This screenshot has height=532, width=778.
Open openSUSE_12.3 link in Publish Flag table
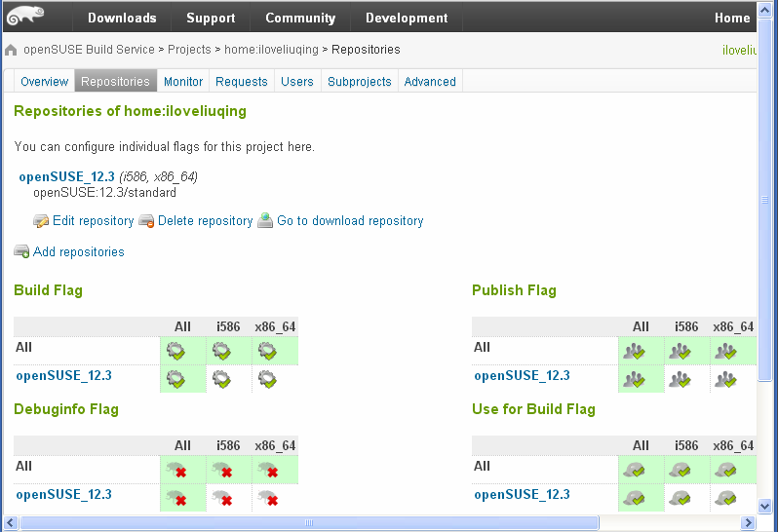[522, 375]
